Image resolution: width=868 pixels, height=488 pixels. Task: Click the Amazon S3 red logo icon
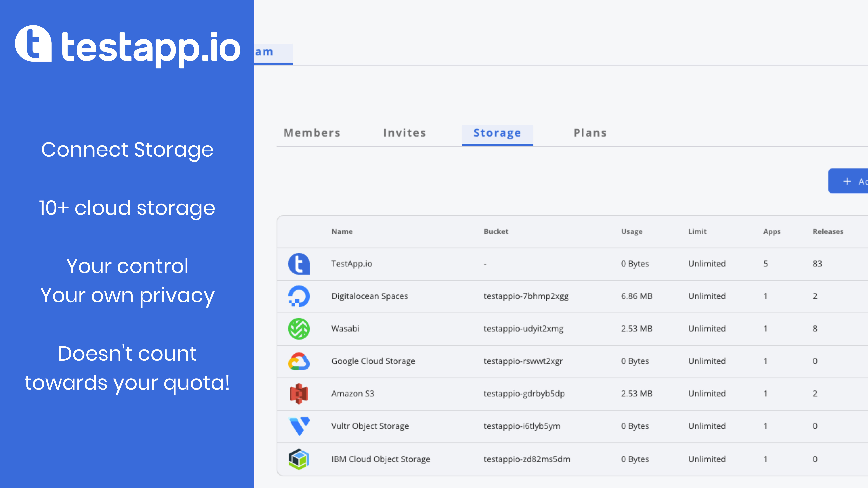point(299,394)
